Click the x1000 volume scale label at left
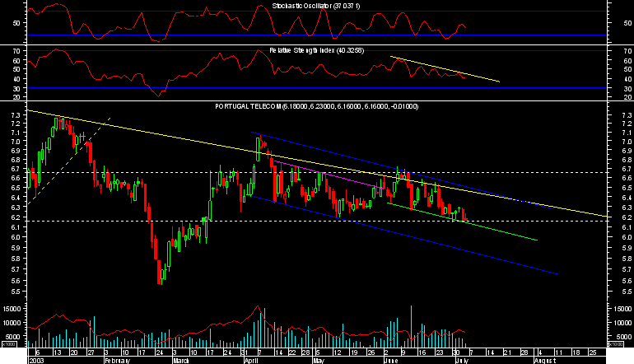 (9, 344)
